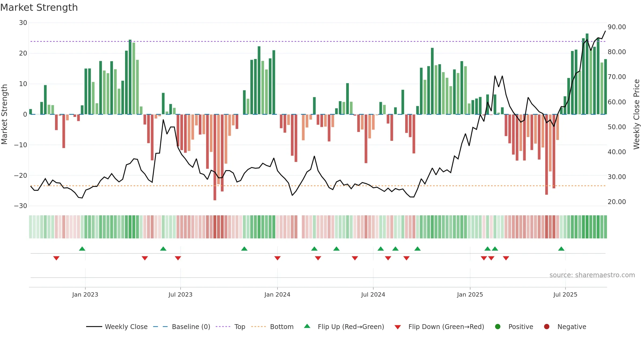
Task: Click the purple dotted Top line sample in legend
Action: click(x=223, y=327)
